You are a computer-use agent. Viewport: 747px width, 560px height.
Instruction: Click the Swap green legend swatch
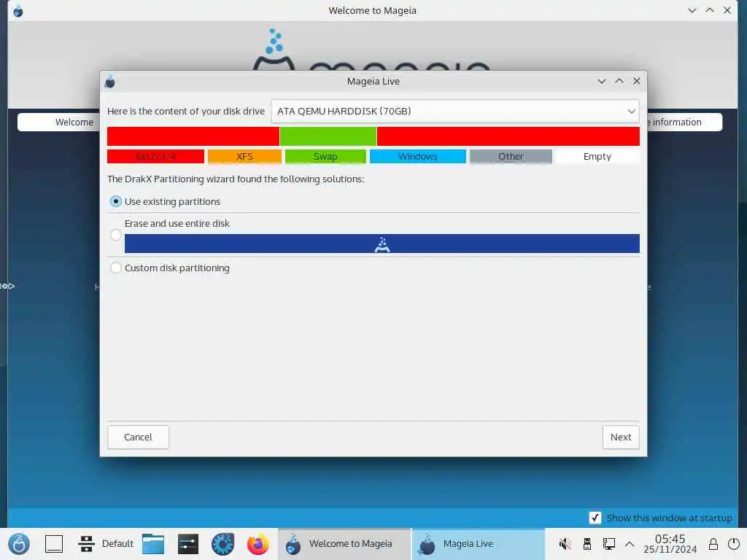coord(325,156)
